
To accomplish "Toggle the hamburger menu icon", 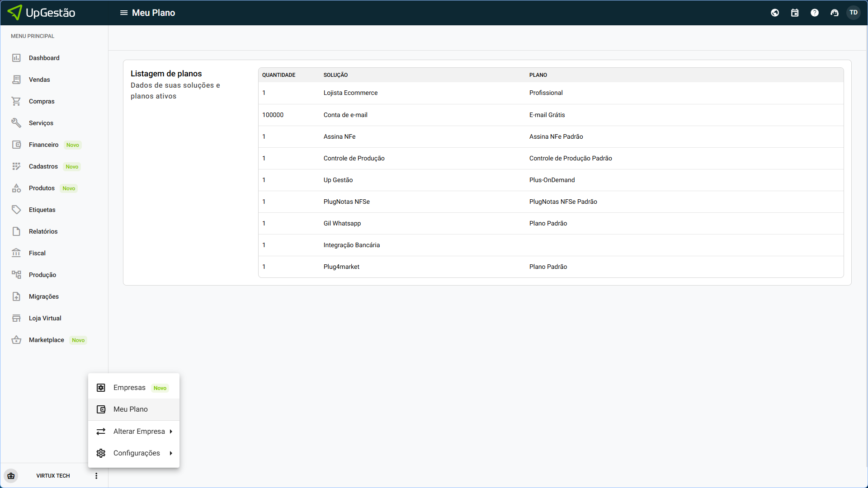I will tap(123, 13).
